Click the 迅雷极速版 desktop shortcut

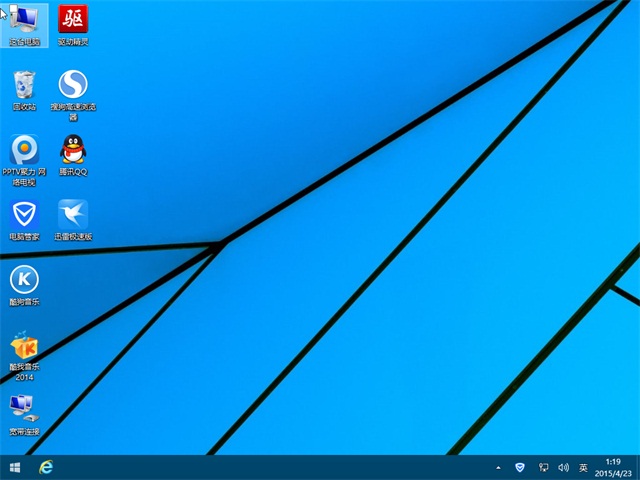pyautogui.click(x=73, y=214)
